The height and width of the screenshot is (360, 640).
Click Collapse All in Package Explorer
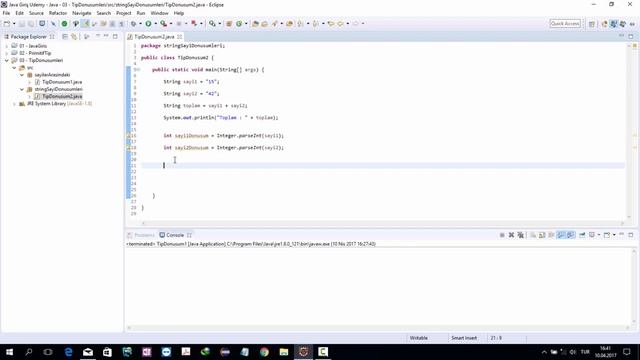click(x=65, y=37)
